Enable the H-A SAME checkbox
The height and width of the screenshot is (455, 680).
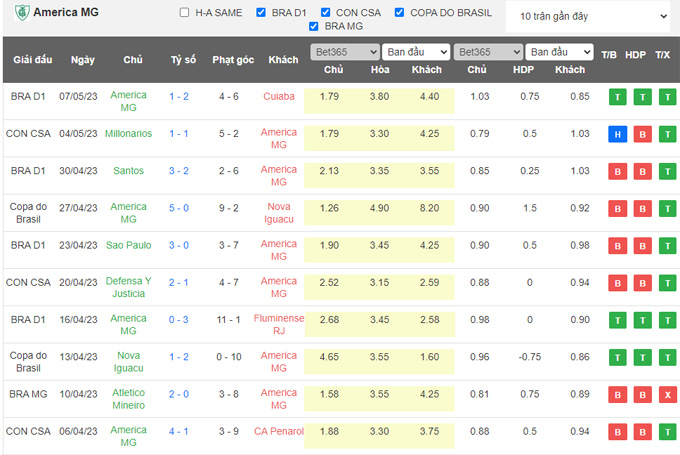(184, 13)
